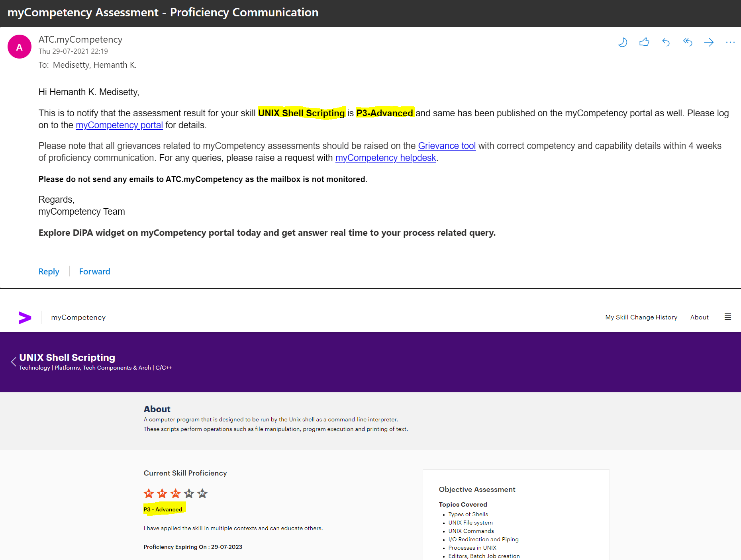Open the About page in portal navigation
741x560 pixels.
pos(699,317)
